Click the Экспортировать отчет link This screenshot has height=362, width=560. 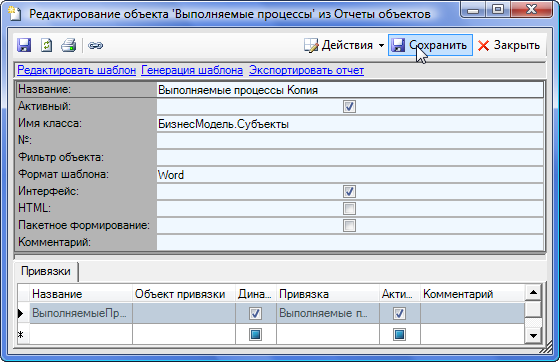(x=306, y=70)
